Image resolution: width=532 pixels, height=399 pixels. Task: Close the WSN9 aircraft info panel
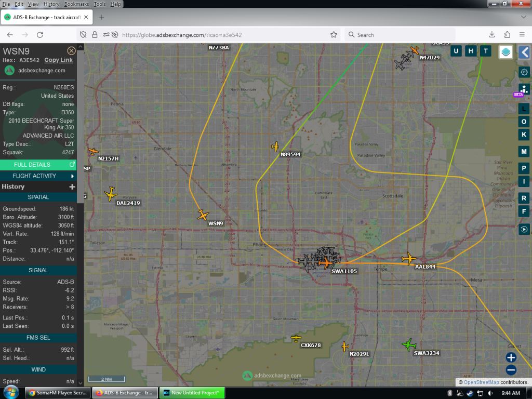[71, 51]
